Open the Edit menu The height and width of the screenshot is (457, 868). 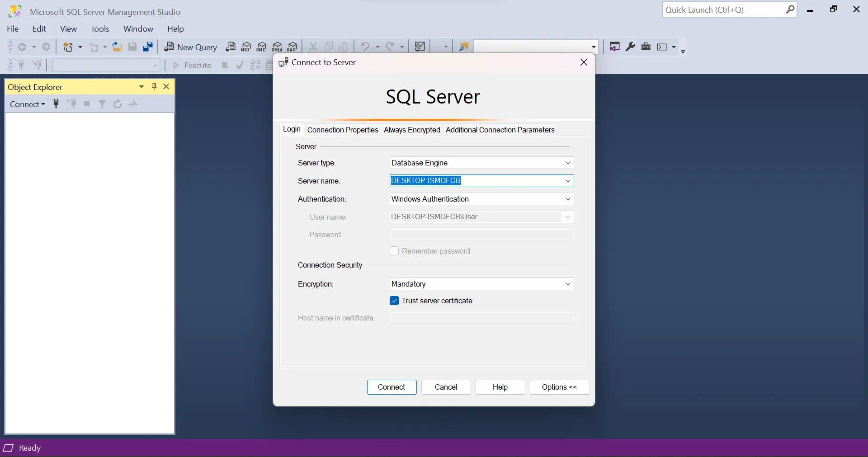tap(39, 29)
